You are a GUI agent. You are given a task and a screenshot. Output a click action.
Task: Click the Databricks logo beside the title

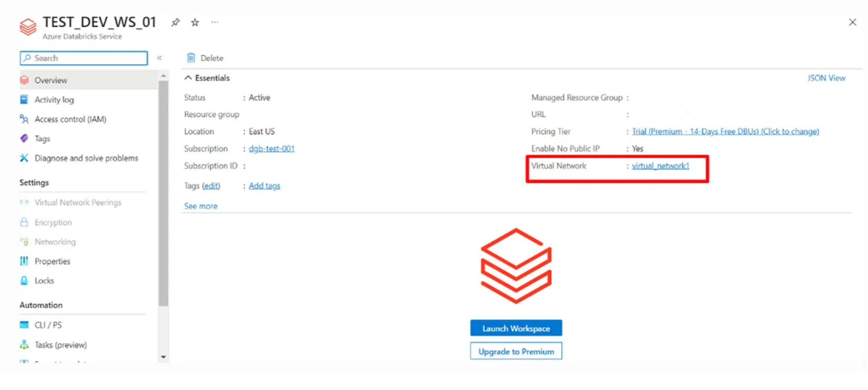click(28, 27)
